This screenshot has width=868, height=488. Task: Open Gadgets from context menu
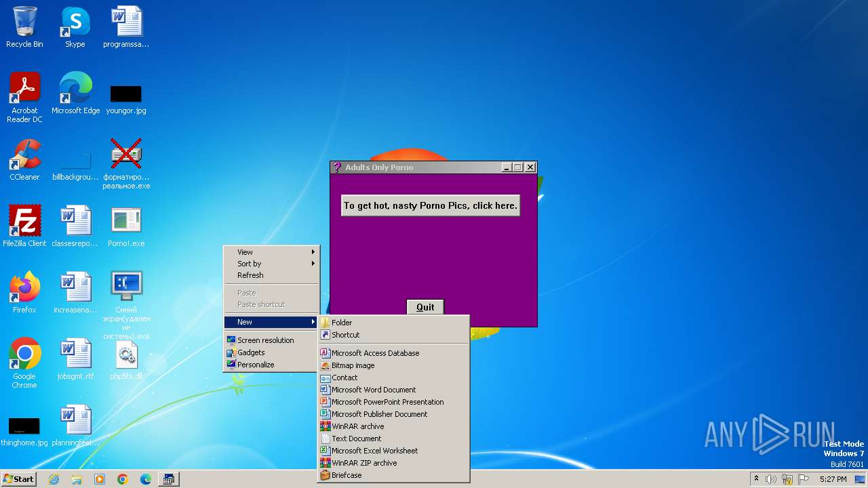pyautogui.click(x=271, y=352)
